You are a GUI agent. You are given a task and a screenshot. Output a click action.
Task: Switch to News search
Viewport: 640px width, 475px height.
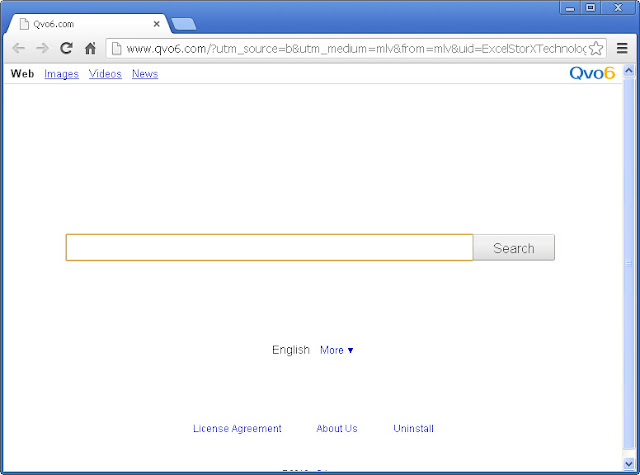click(x=145, y=74)
